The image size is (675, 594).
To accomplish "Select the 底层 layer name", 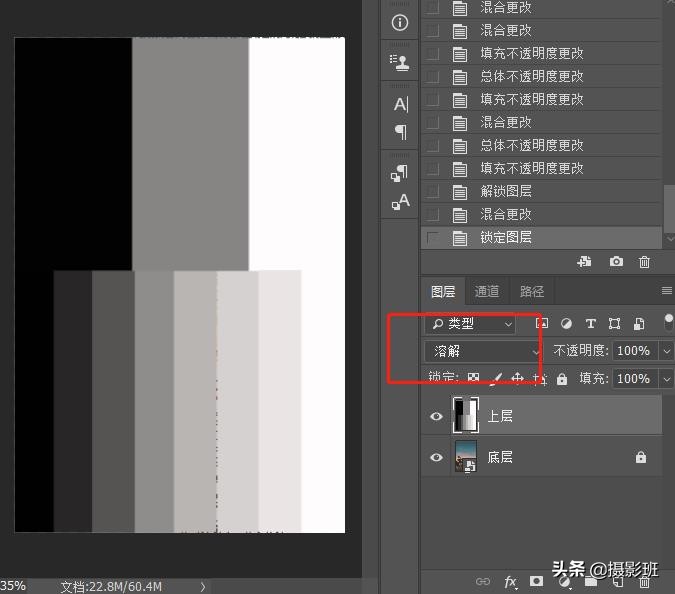I will point(500,457).
